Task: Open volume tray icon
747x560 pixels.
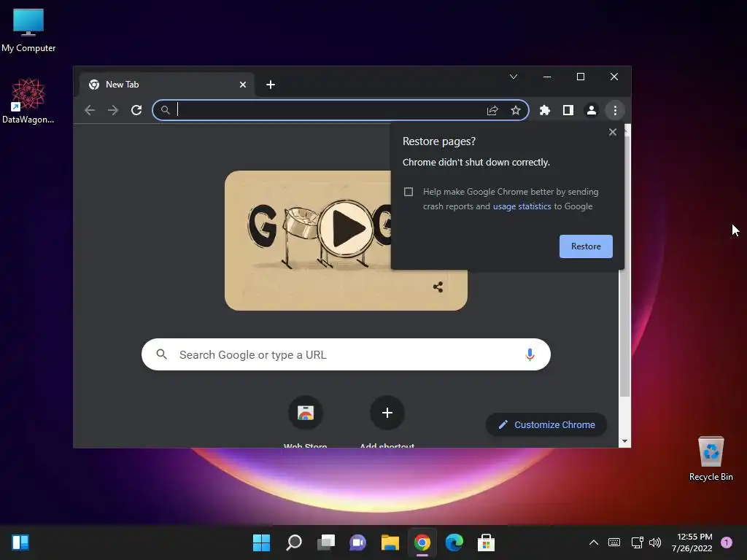Action: 655,542
